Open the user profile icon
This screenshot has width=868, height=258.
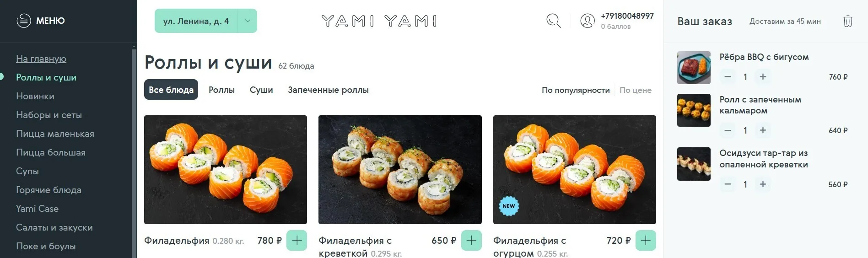click(x=588, y=21)
